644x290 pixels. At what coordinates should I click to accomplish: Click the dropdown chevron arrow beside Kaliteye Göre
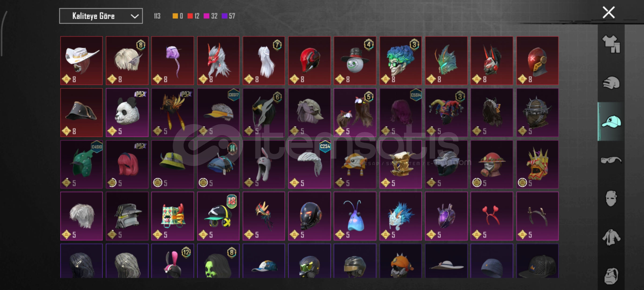[x=134, y=16]
